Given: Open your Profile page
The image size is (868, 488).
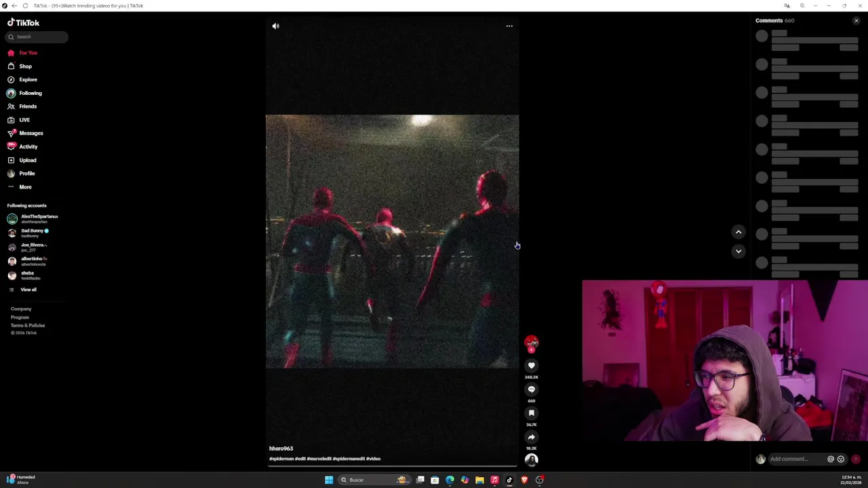Looking at the screenshot, I should tap(22, 174).
